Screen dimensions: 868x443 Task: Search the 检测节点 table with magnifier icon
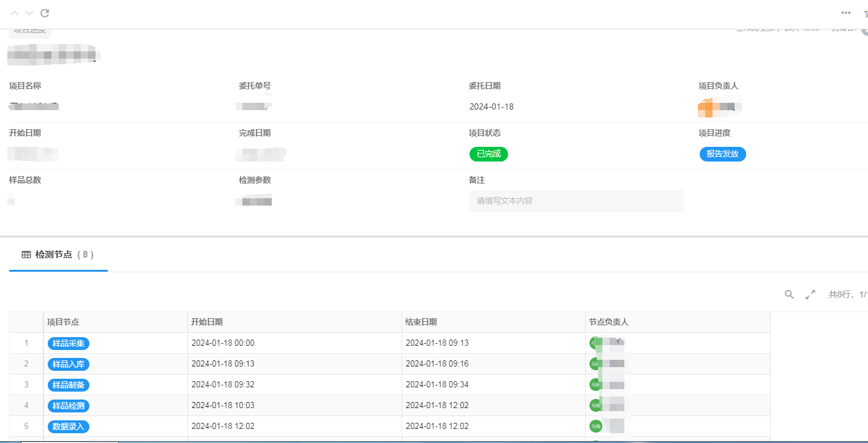789,294
